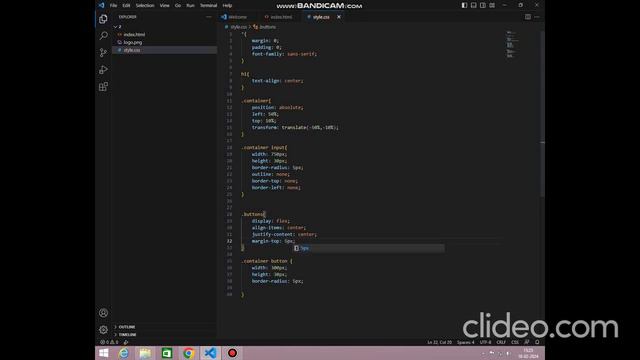640x360 pixels.
Task: Open the green spreadsheet app in taskbar
Action: 167,353
